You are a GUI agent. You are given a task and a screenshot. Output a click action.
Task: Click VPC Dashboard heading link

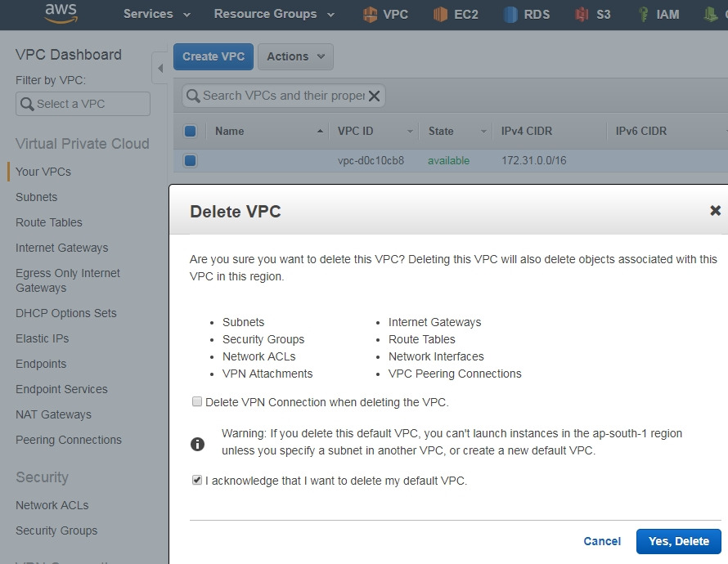[x=68, y=55]
